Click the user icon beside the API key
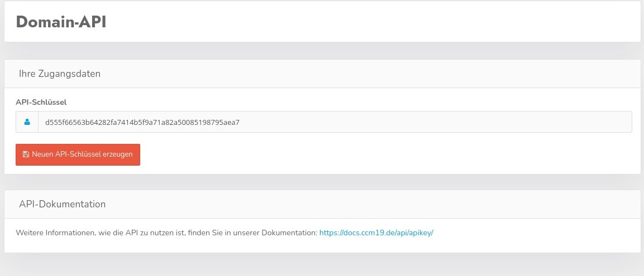This screenshot has width=644, height=276. coord(27,122)
